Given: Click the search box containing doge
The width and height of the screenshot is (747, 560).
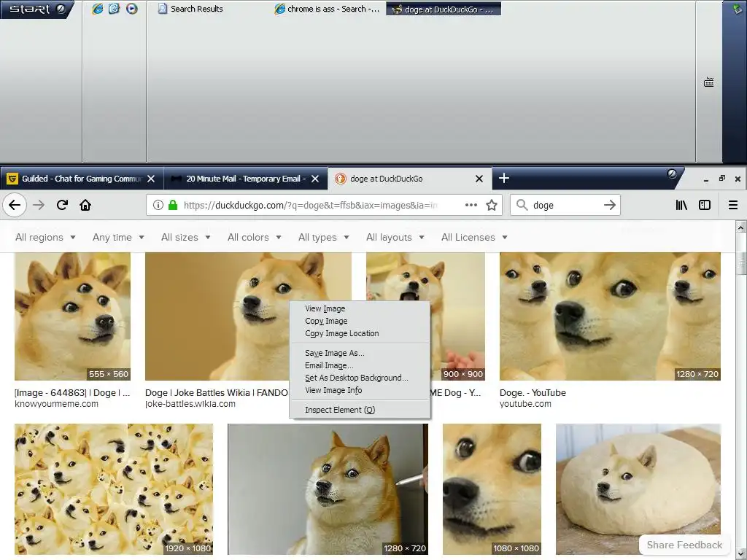Looking at the screenshot, I should click(565, 205).
